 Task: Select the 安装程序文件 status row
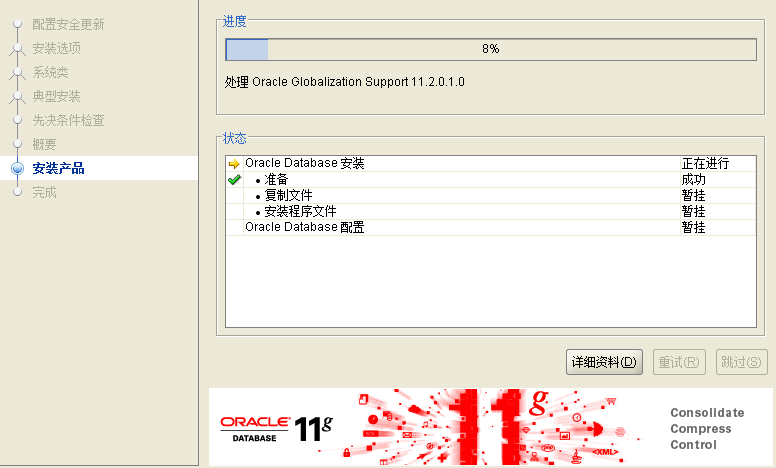pyautogui.click(x=490, y=211)
